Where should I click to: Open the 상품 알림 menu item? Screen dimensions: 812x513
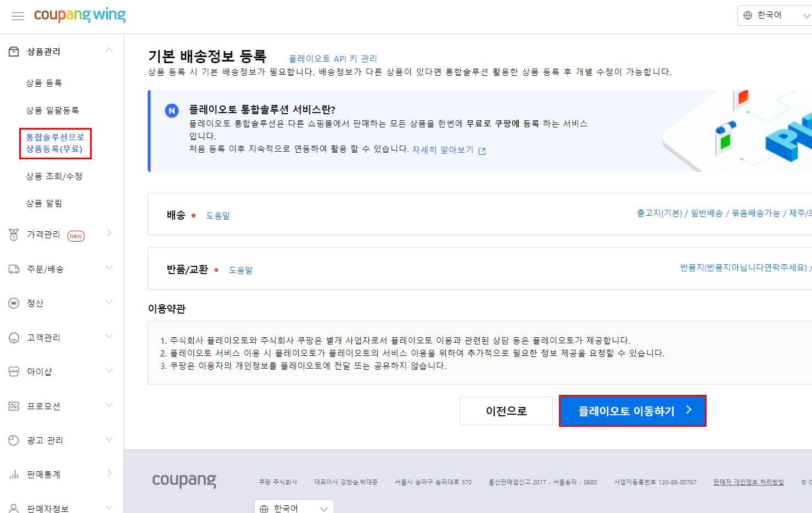pos(44,203)
